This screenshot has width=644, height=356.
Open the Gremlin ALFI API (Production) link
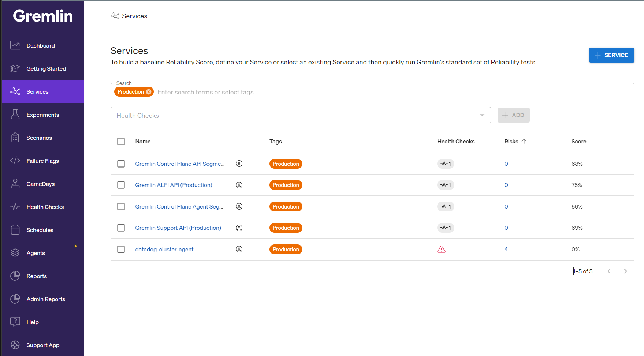pos(174,185)
